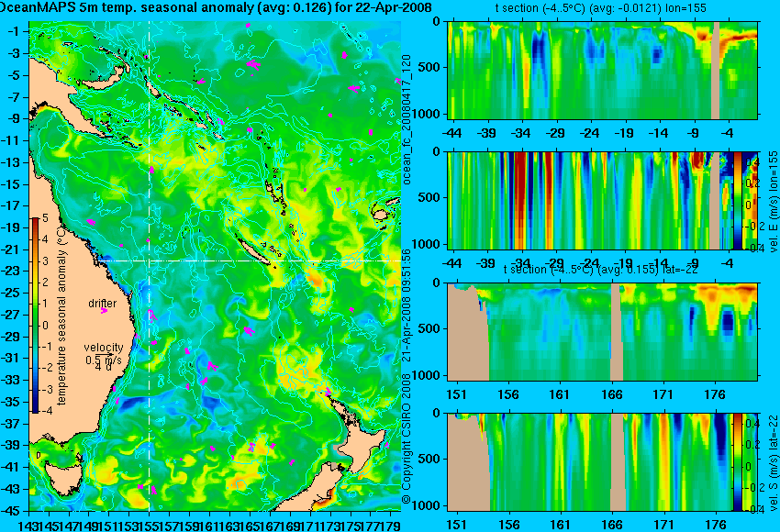This screenshot has height=532, width=780.
Task: Click the OceanMAPS 5m temp. seasonal anomaly title
Action: (215, 7)
